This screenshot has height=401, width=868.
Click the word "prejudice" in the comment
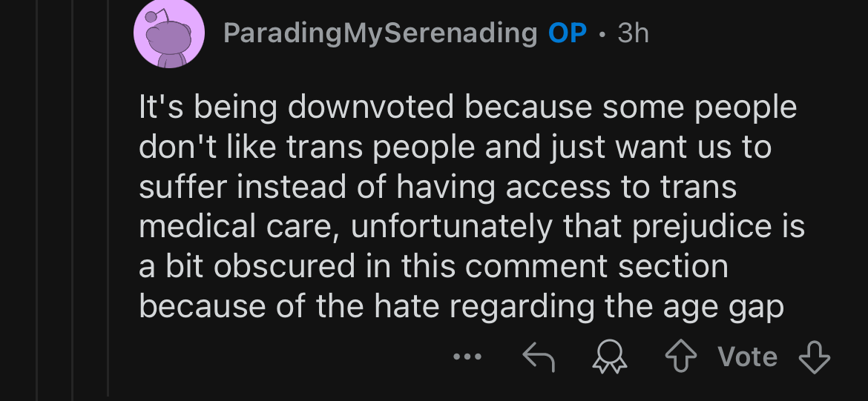tap(702, 228)
